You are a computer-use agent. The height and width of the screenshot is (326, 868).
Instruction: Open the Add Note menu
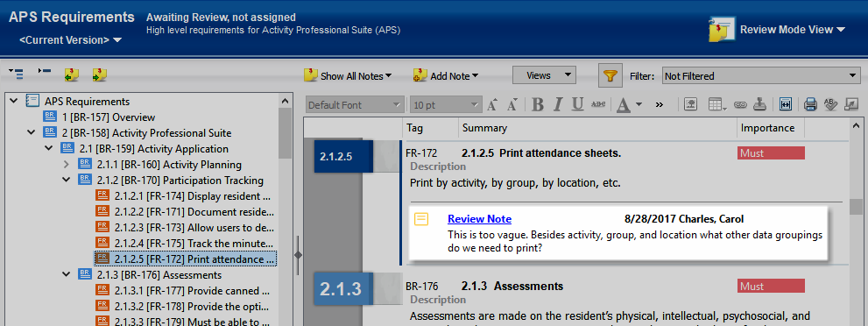coord(446,76)
